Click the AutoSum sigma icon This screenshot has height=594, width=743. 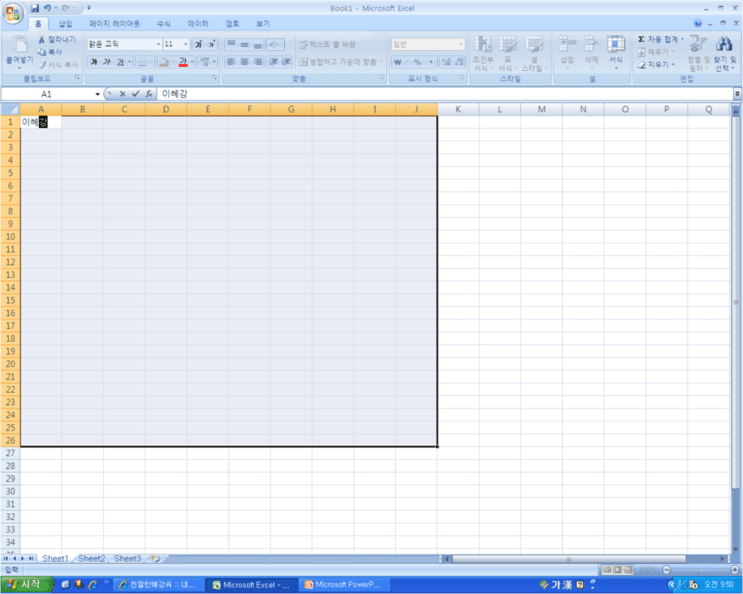coord(641,39)
